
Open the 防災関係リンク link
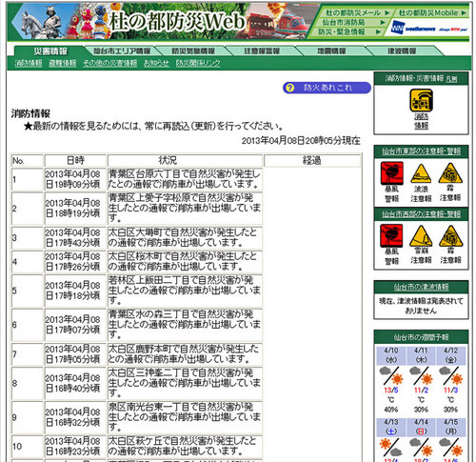pyautogui.click(x=198, y=63)
